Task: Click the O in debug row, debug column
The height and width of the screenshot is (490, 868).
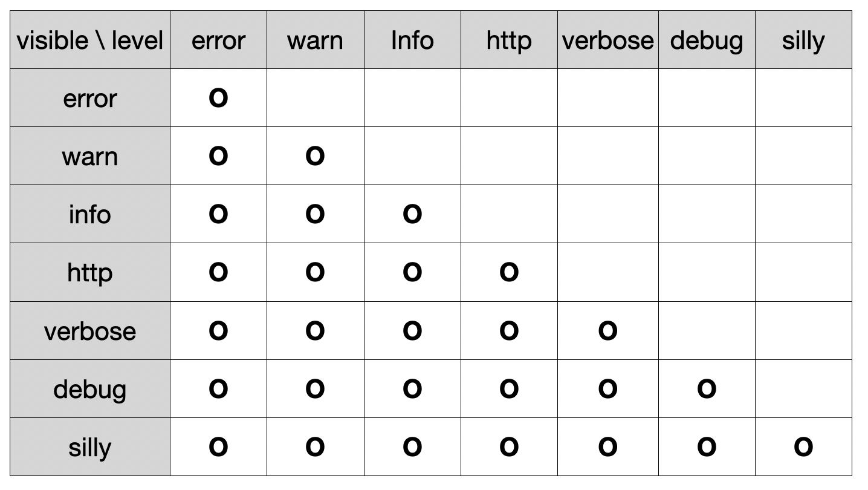Action: click(x=707, y=388)
